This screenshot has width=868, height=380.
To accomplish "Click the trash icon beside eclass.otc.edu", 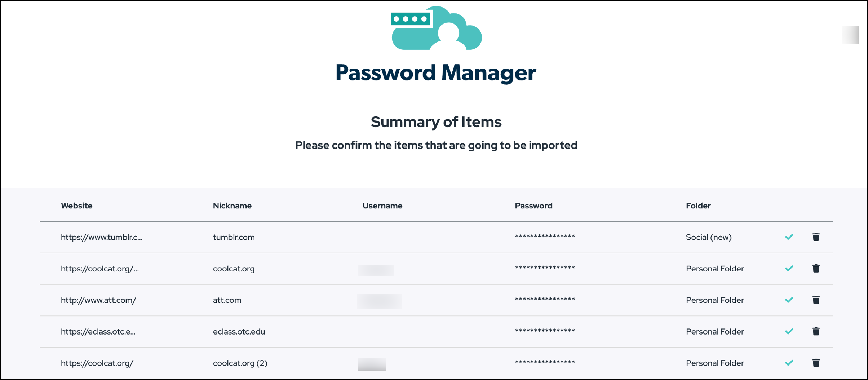I will [816, 331].
